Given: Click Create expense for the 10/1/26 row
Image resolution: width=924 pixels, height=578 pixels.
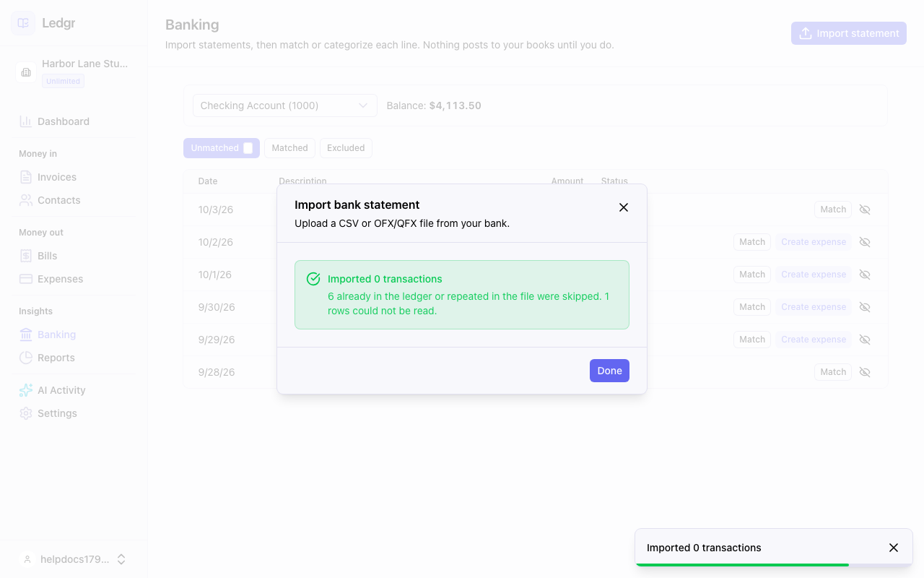Looking at the screenshot, I should (814, 275).
